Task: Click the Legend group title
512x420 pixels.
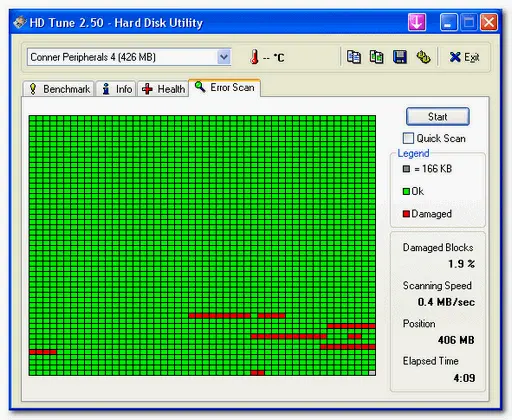Action: (x=413, y=153)
